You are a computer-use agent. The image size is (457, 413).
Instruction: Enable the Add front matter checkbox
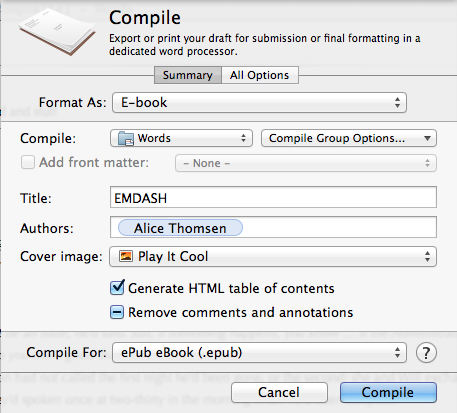pyautogui.click(x=28, y=163)
